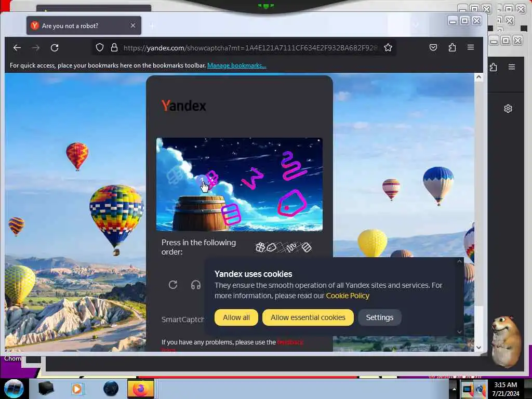The width and height of the screenshot is (532, 399).
Task: Reload the page with the refresh icon
Action: [x=55, y=48]
